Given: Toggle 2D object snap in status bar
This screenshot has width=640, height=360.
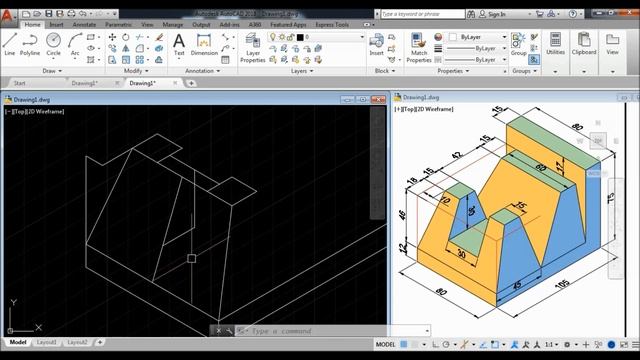Looking at the screenshot, I should click(495, 344).
